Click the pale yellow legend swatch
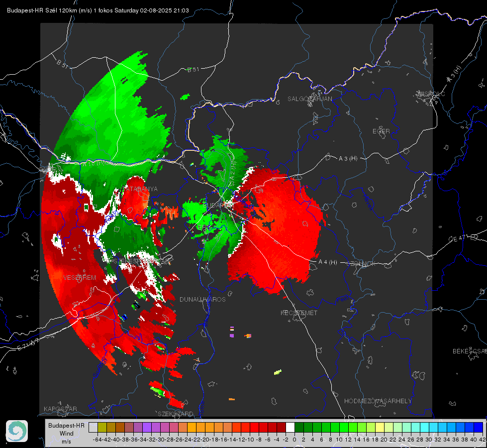Screen dimensions: 487x448 [x=380, y=427]
